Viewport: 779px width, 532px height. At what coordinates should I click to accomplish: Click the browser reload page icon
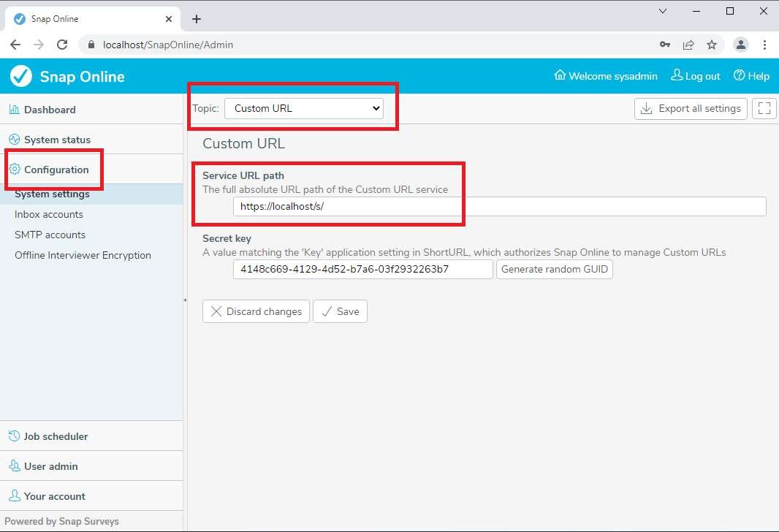tap(62, 45)
